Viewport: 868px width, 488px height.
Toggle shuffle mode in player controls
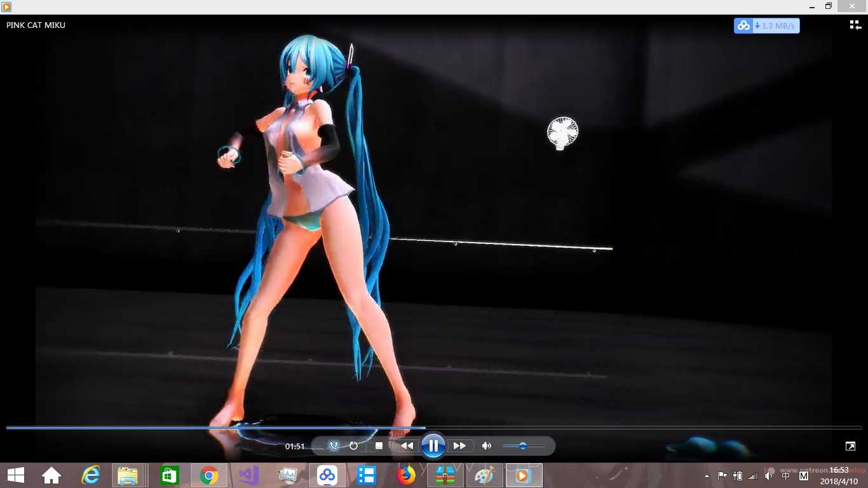click(x=334, y=446)
